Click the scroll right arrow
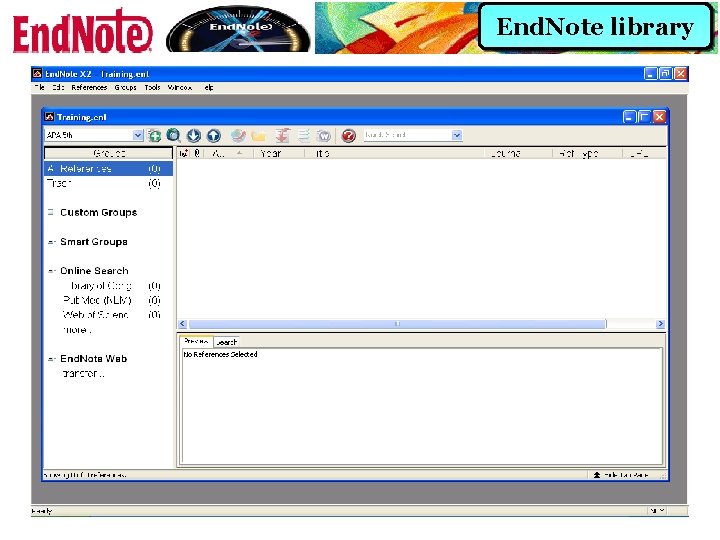This screenshot has height=540, width=720. coord(660,324)
